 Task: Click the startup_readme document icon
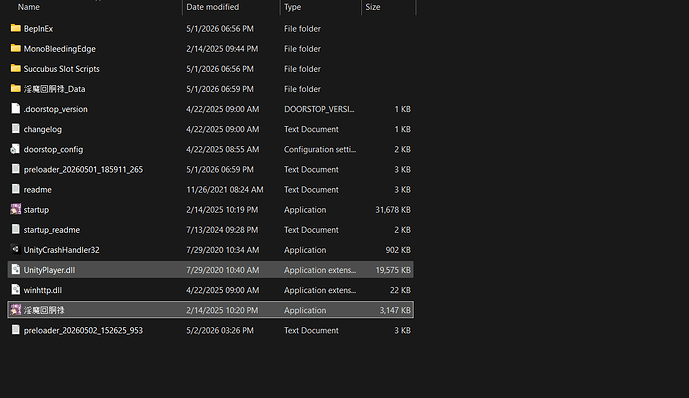(x=15, y=229)
